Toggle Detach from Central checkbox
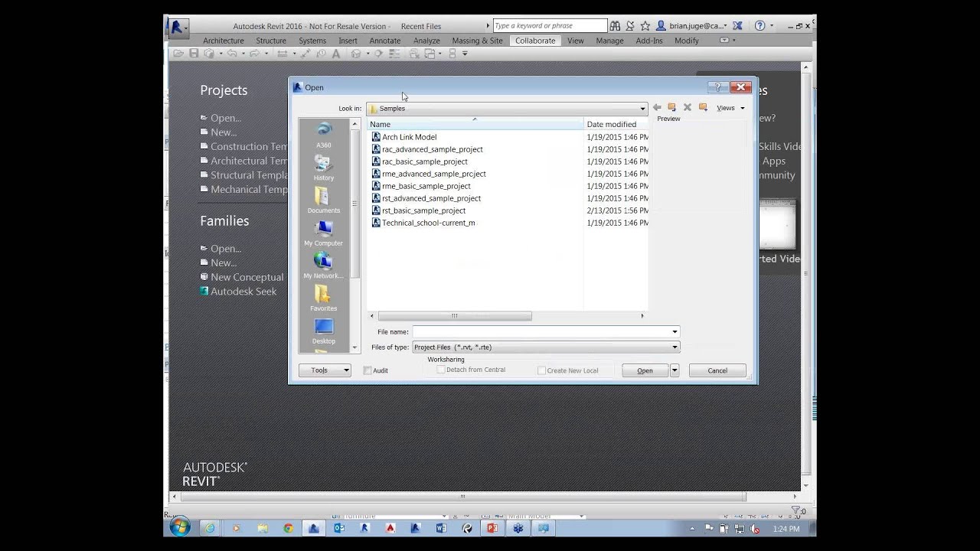 [441, 370]
